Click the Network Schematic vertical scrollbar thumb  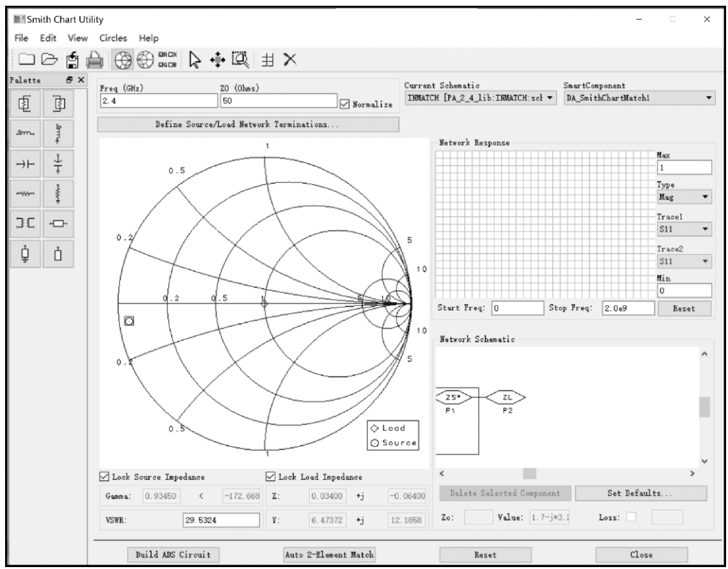point(704,407)
